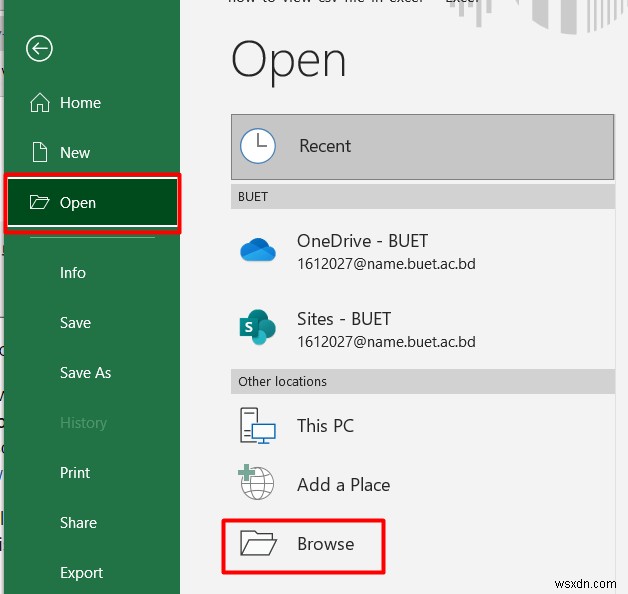Screen dimensions: 628x594
Task: Click Browse to pick a file
Action: pyautogui.click(x=304, y=545)
